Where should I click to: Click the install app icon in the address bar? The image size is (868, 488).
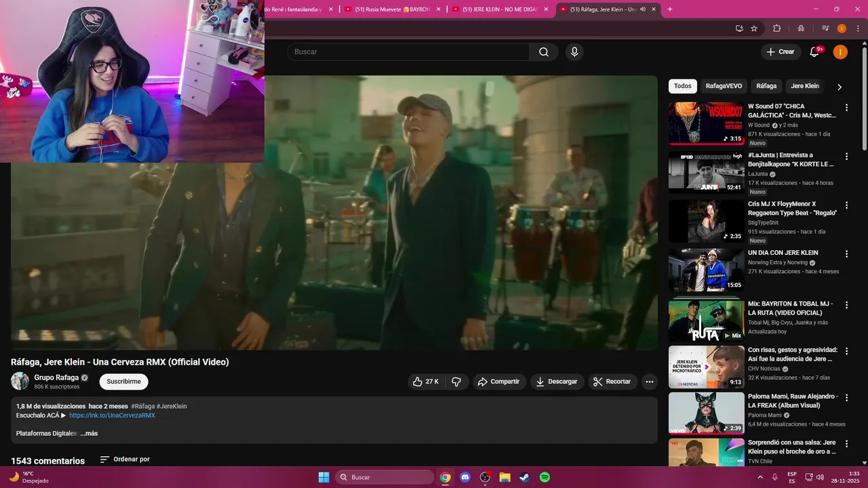coord(739,28)
